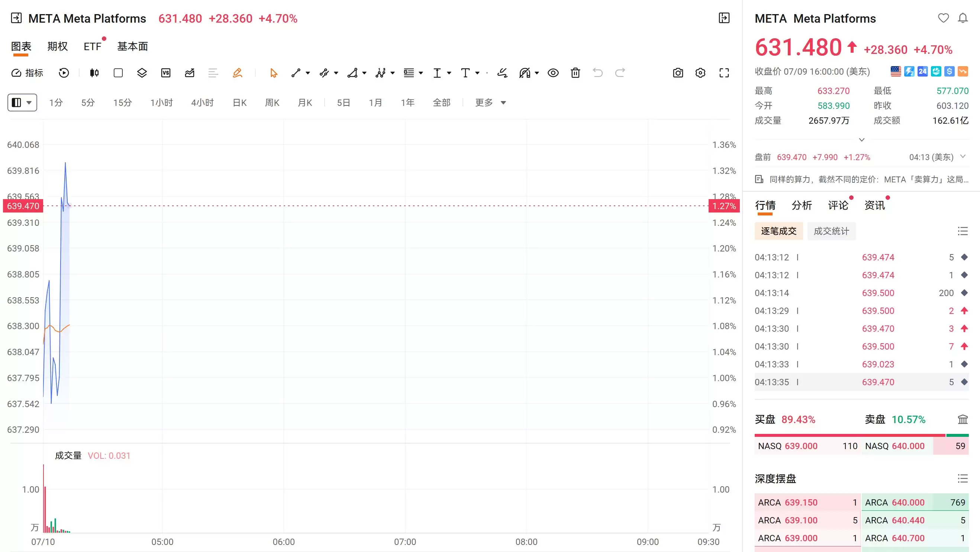
Task: Click the trend chart overlay icon
Action: [x=190, y=72]
